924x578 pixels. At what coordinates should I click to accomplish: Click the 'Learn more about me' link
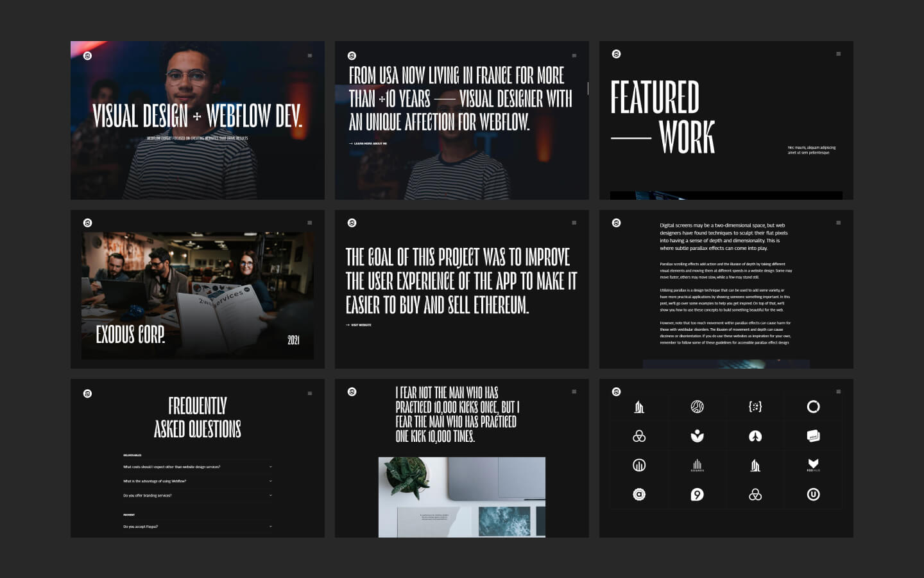368,144
